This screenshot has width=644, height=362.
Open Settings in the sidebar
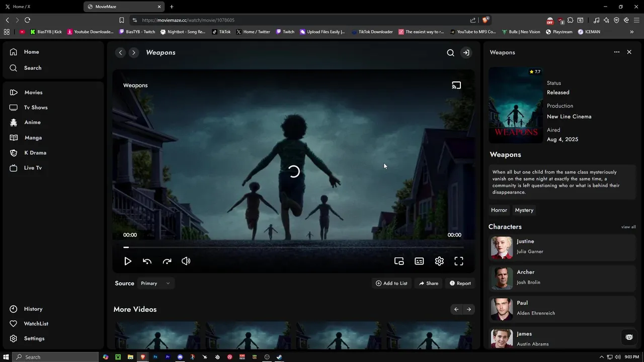tap(34, 338)
